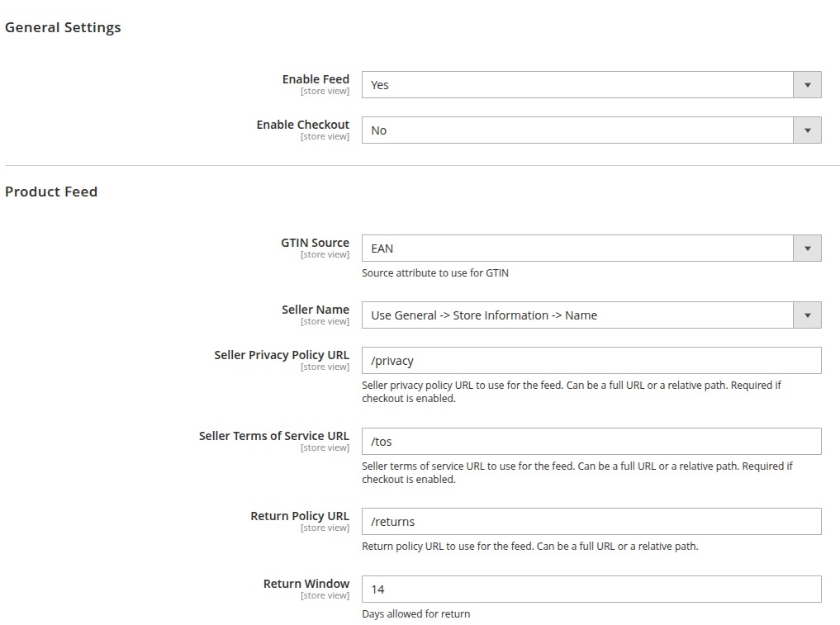
Task: Click the Return Policy URL label
Action: [300, 516]
